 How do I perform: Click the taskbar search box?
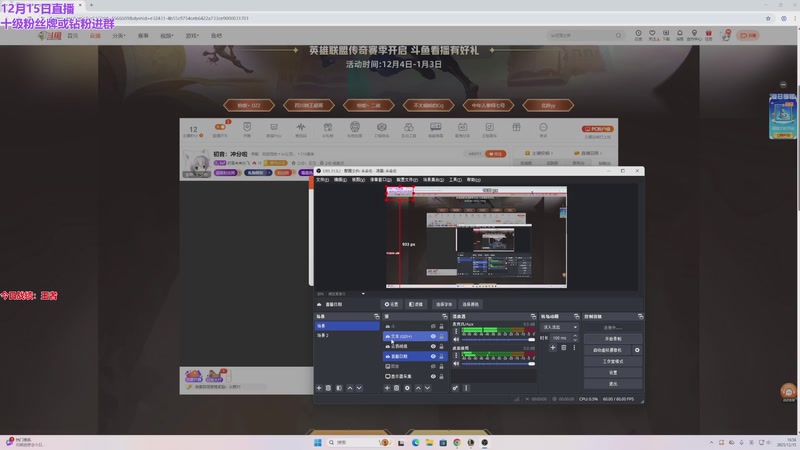pos(359,442)
